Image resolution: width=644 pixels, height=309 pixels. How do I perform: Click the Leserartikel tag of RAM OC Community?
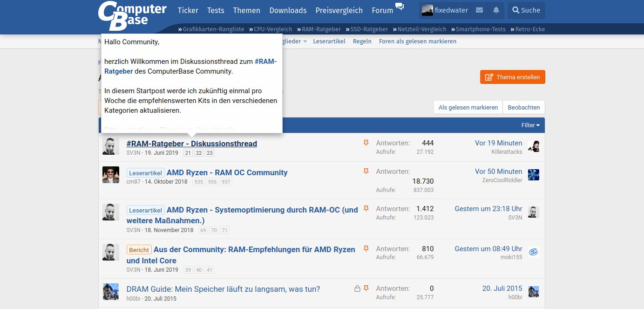coord(146,172)
